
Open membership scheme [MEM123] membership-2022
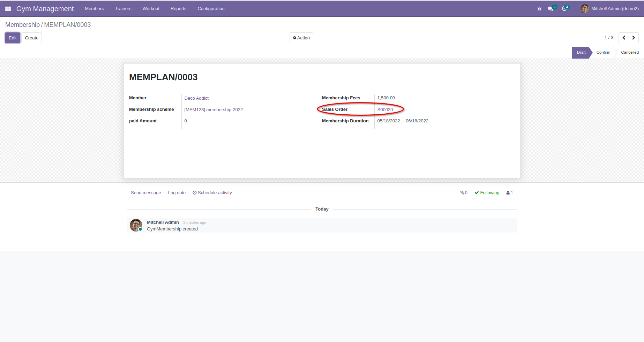(214, 110)
